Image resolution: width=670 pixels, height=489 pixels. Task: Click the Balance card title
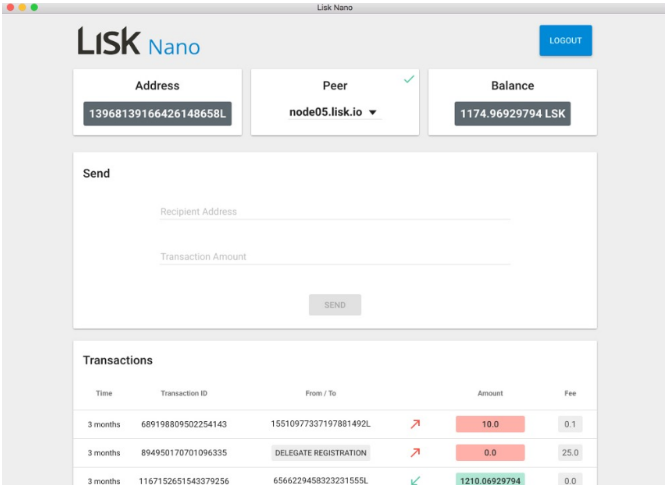coord(512,85)
